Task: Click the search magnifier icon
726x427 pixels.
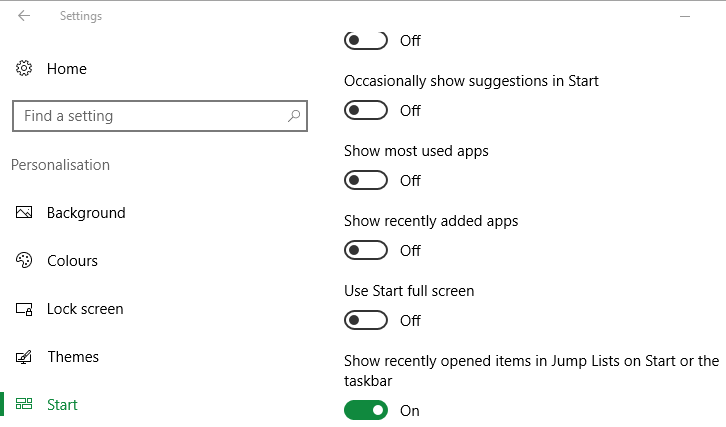Action: pyautogui.click(x=294, y=116)
